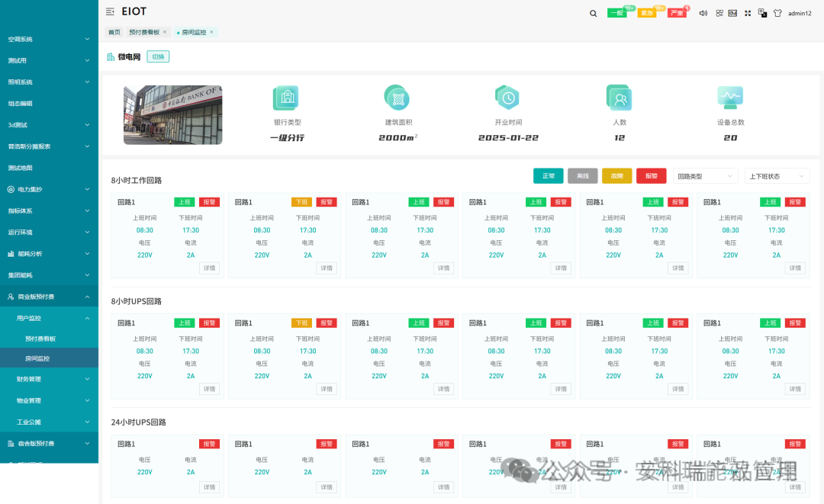
Task: Switch to the 首页 tab
Action: click(x=114, y=32)
